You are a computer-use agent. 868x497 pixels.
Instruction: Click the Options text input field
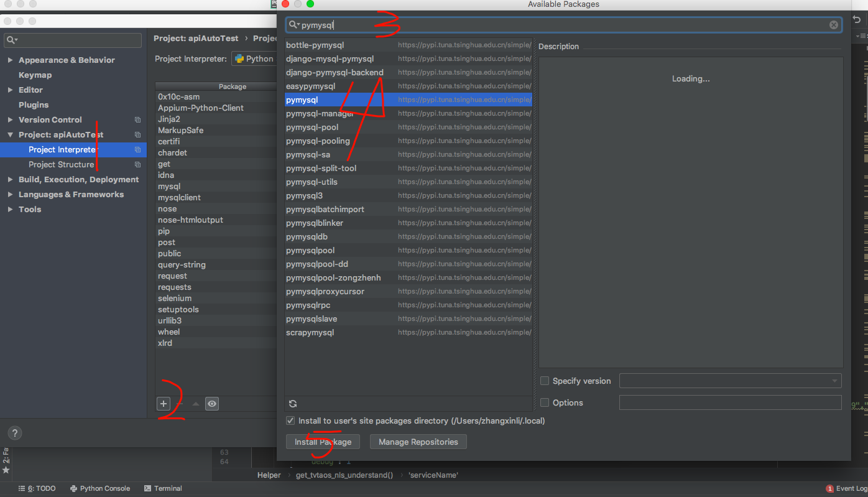731,402
